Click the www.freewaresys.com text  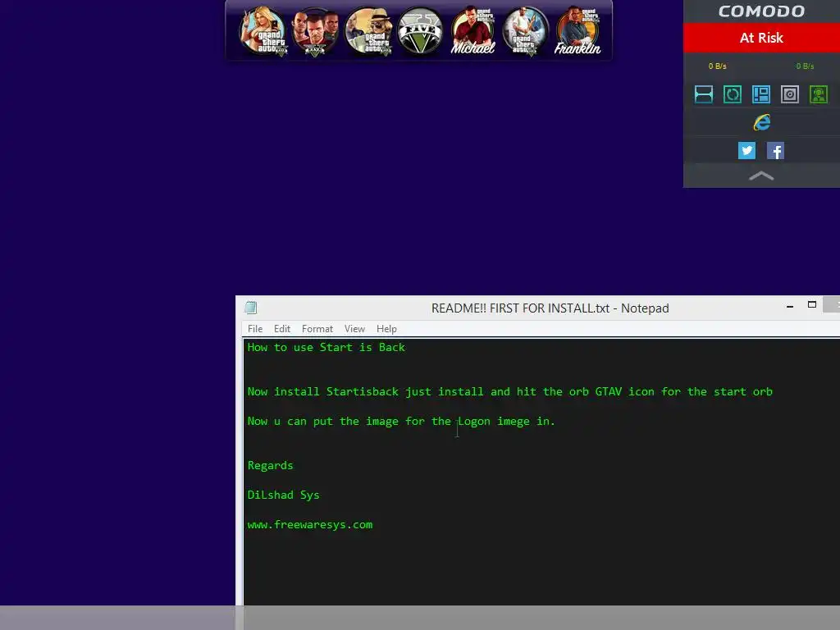coord(309,524)
